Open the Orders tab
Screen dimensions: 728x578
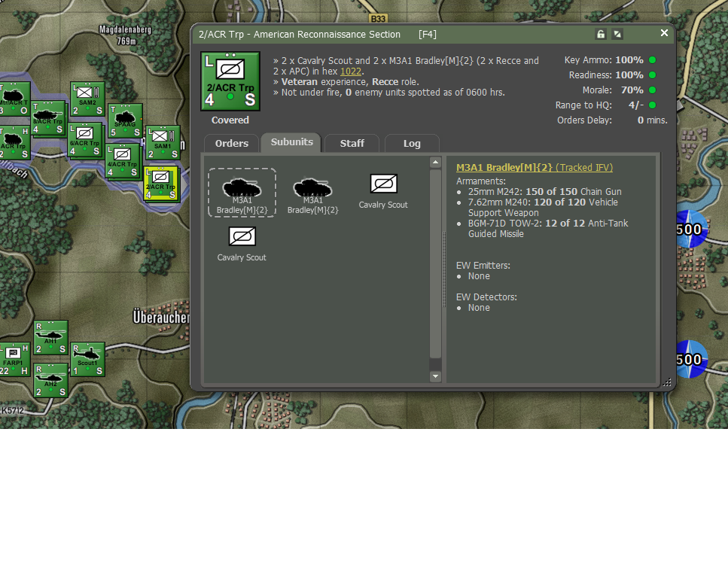tap(232, 144)
